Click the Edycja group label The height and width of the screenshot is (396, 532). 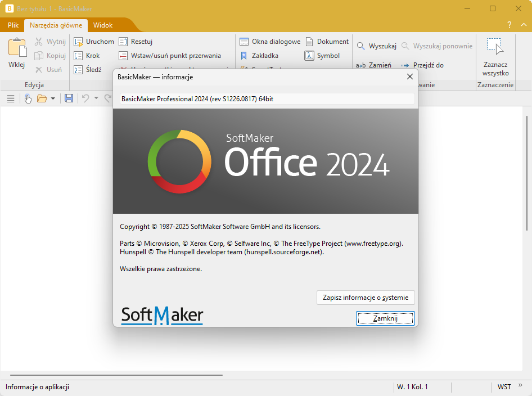pos(34,85)
